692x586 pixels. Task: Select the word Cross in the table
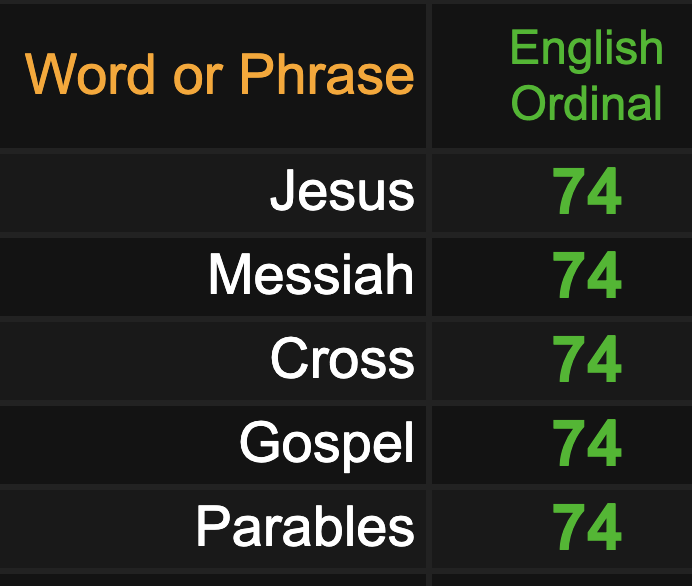(342, 358)
